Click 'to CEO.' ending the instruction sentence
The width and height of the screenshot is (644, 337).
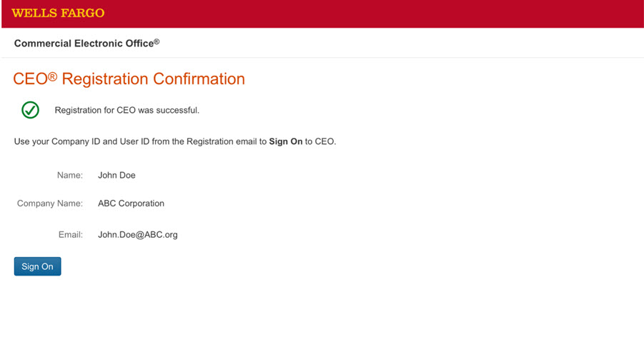(320, 142)
